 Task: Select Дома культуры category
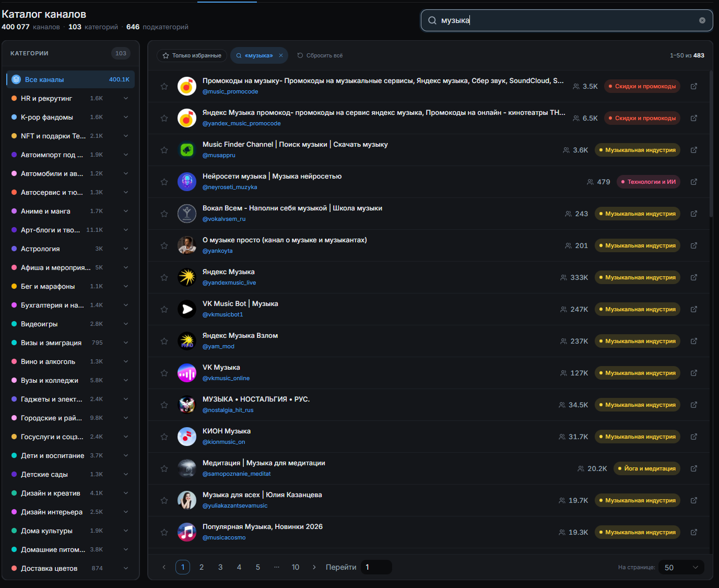pos(70,531)
